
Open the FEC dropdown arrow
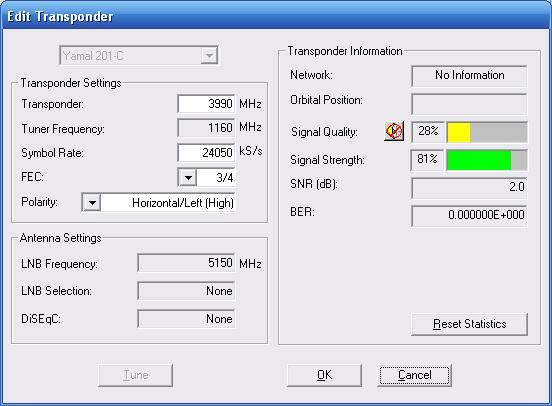(188, 177)
